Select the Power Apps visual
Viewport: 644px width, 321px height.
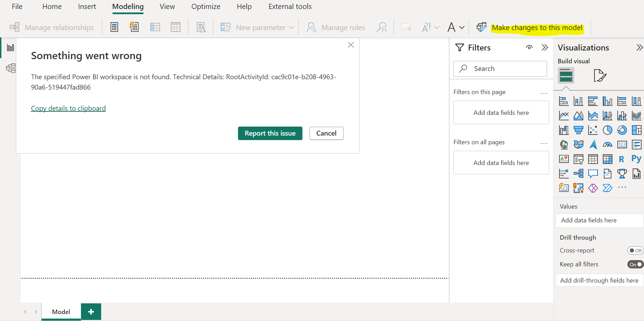click(x=593, y=188)
